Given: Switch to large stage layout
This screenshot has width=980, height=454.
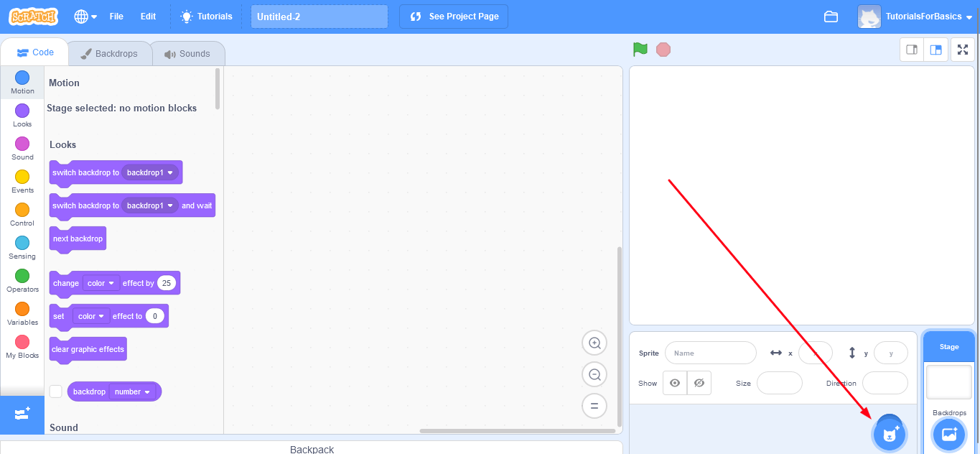Looking at the screenshot, I should coord(935,50).
